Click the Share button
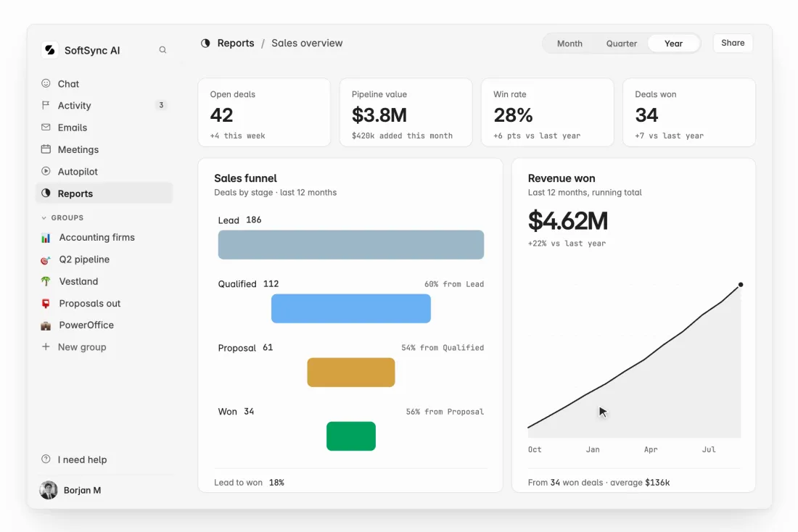Screen dimensions: 798x532 tap(733, 43)
